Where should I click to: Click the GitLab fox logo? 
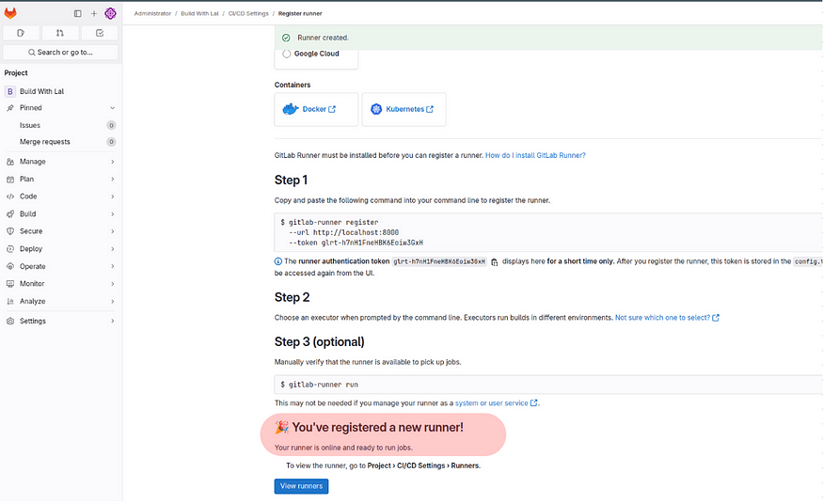point(10,13)
